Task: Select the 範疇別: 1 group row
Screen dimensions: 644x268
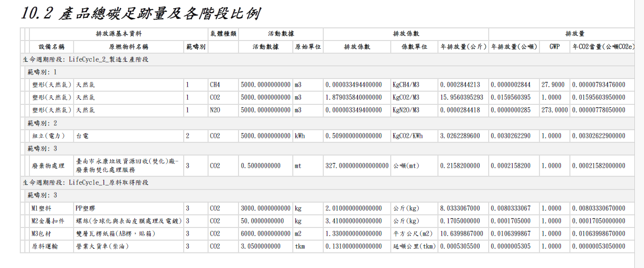Action: pyautogui.click(x=330, y=72)
